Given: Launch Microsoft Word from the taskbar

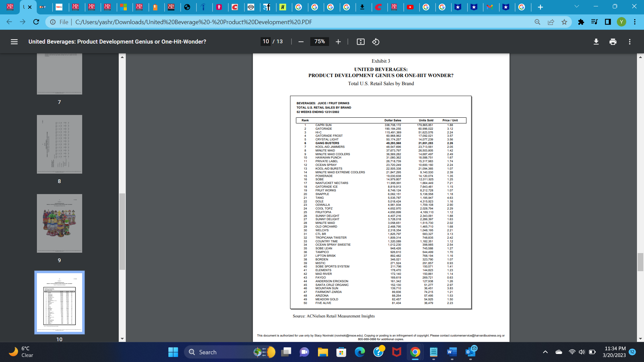Looking at the screenshot, I should coord(451,352).
